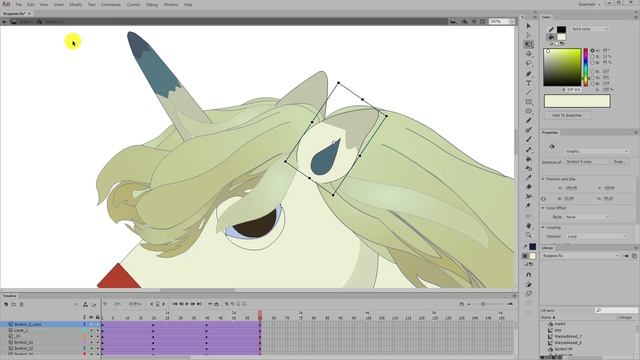Click Add To Swatches button
Image resolution: width=640 pixels, height=360 pixels.
567,116
